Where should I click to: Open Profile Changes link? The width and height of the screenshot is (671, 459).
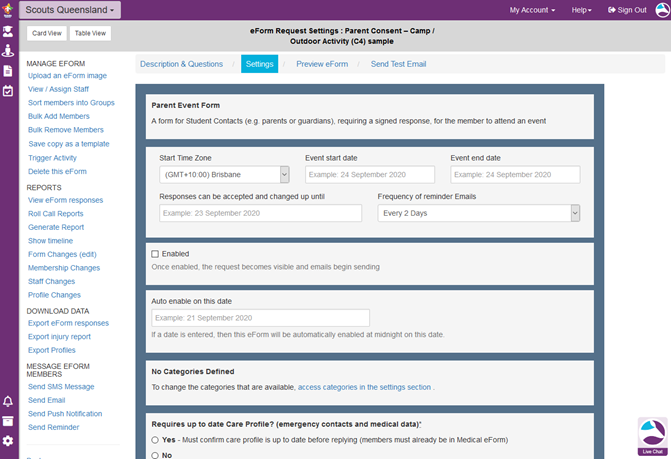coord(54,295)
